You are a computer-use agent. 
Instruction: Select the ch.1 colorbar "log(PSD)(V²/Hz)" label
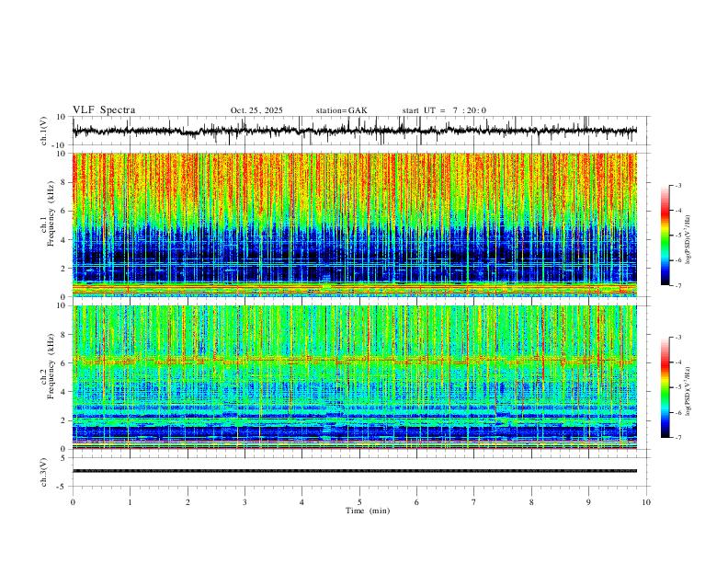(688, 240)
